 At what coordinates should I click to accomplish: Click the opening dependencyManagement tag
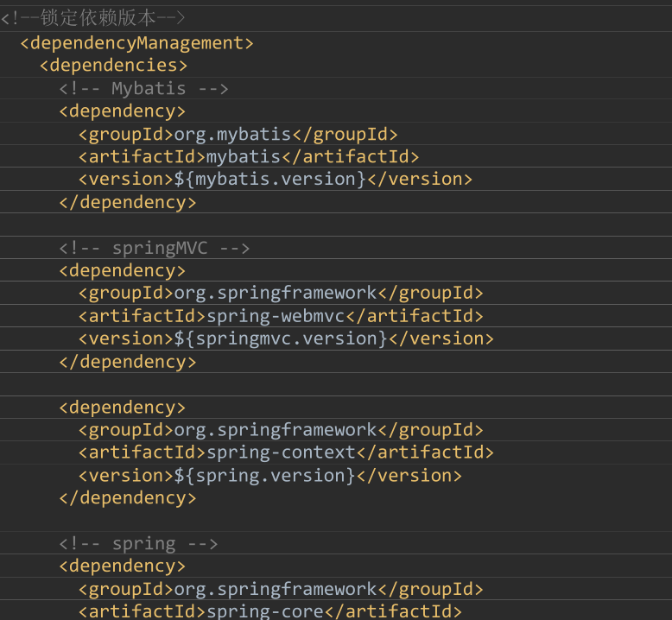click(x=136, y=43)
